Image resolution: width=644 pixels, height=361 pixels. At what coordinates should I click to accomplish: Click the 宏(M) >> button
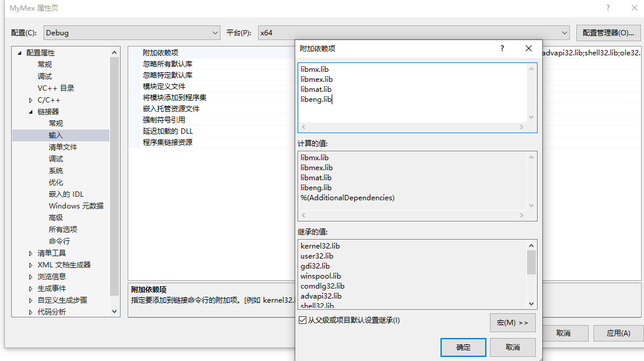coord(512,323)
